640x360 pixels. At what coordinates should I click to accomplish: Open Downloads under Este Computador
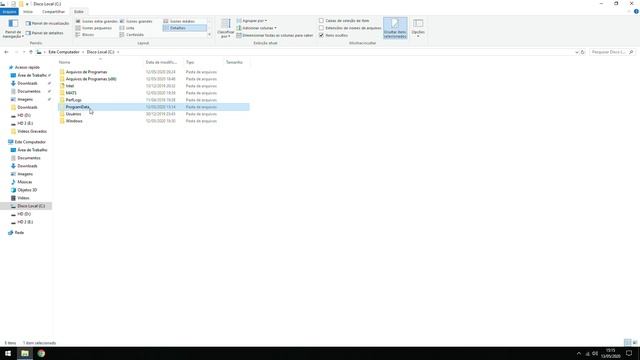tap(27, 166)
